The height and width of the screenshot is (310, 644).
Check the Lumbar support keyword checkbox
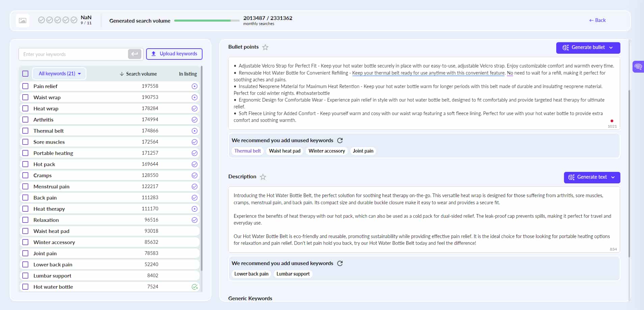coord(25,276)
